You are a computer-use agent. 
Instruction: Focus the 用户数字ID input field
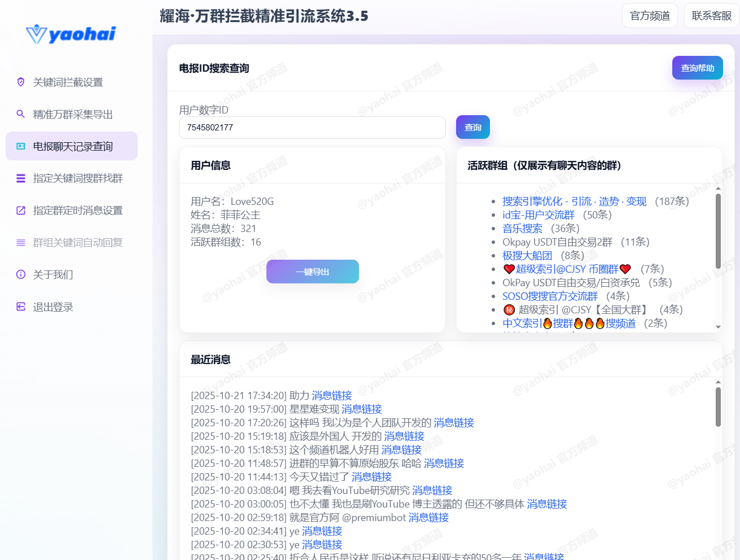[x=312, y=128]
